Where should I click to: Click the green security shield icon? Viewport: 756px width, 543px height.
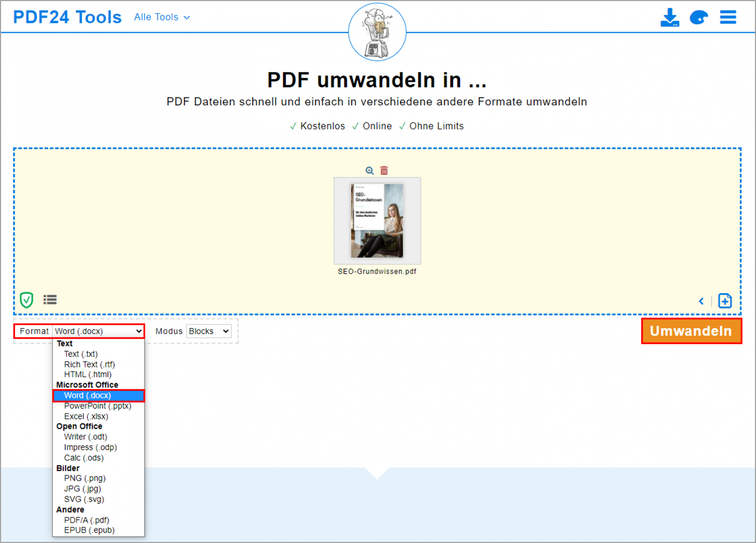pos(27,300)
